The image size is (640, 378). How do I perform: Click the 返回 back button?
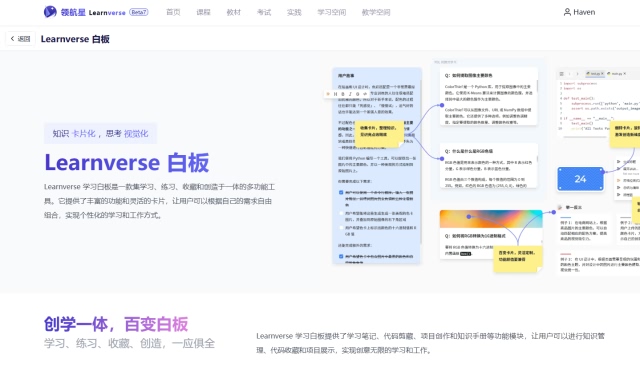(x=20, y=39)
